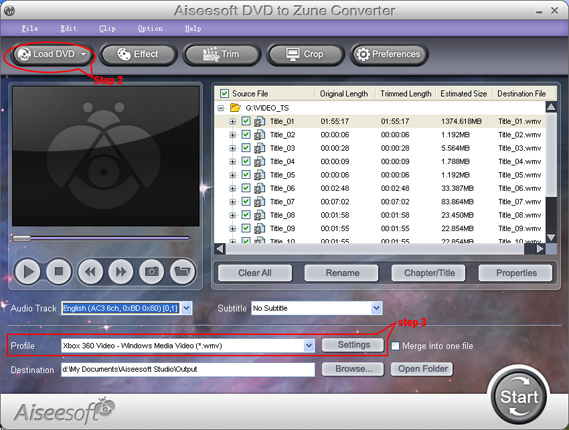Image resolution: width=569 pixels, height=430 pixels.
Task: Toggle the Source File select-all checkbox
Action: coord(224,94)
